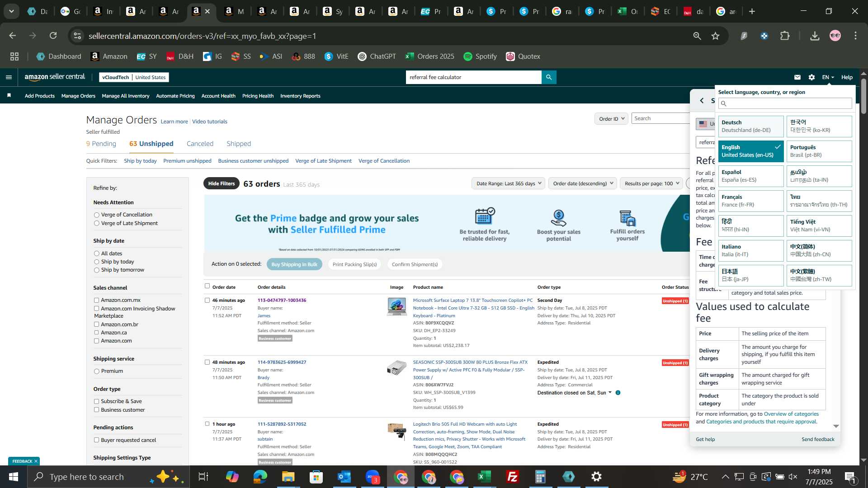Open Task View on taskbar
This screenshot has width=868, height=488.
click(203, 477)
